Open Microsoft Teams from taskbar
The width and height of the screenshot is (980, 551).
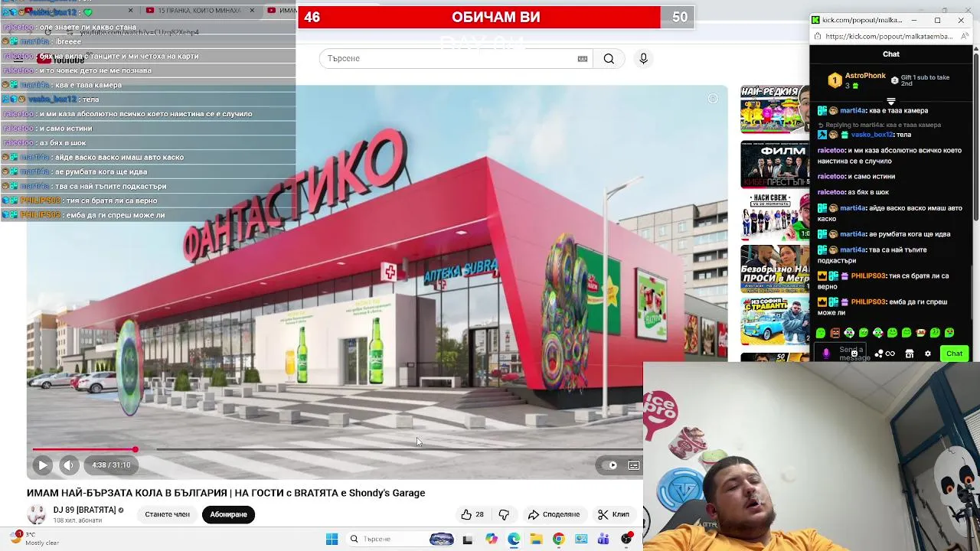tap(603, 539)
